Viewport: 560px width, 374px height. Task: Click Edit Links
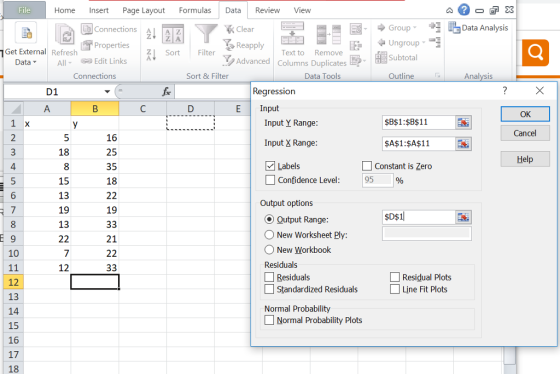click(104, 61)
